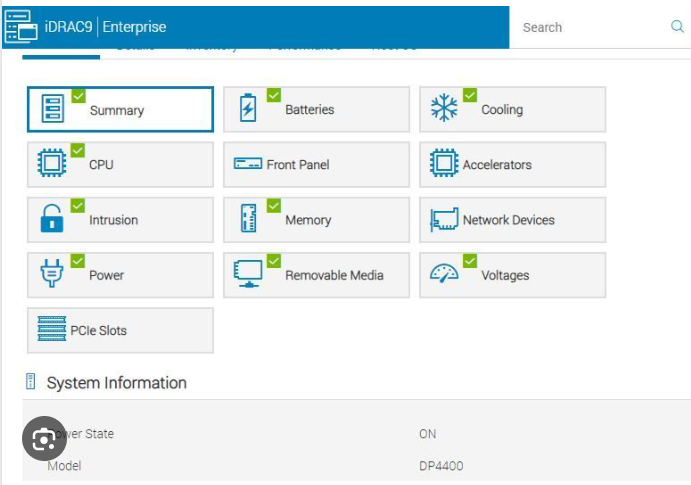Viewport: 691px width, 485px height.
Task: Select the snowflake Cooling icon
Action: pos(444,109)
